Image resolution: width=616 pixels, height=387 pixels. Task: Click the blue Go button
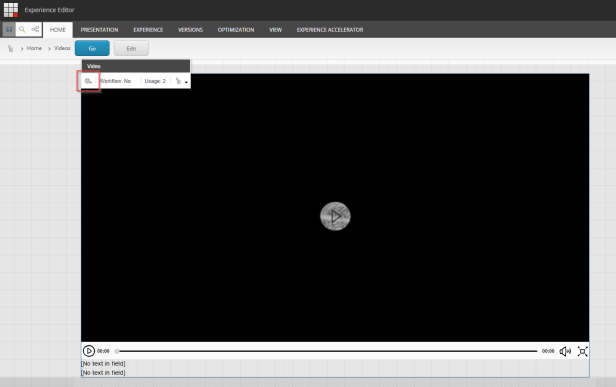click(92, 48)
